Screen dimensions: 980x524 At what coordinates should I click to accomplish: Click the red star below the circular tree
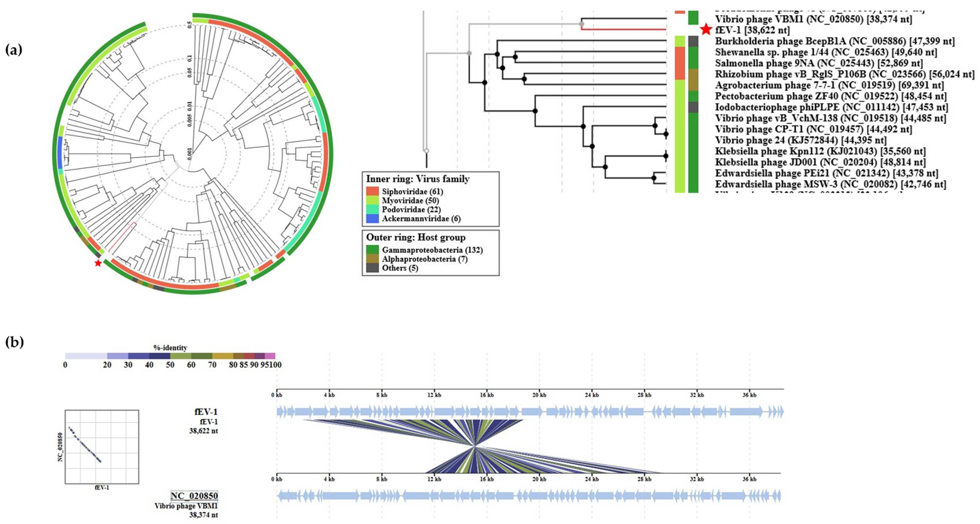[x=98, y=263]
